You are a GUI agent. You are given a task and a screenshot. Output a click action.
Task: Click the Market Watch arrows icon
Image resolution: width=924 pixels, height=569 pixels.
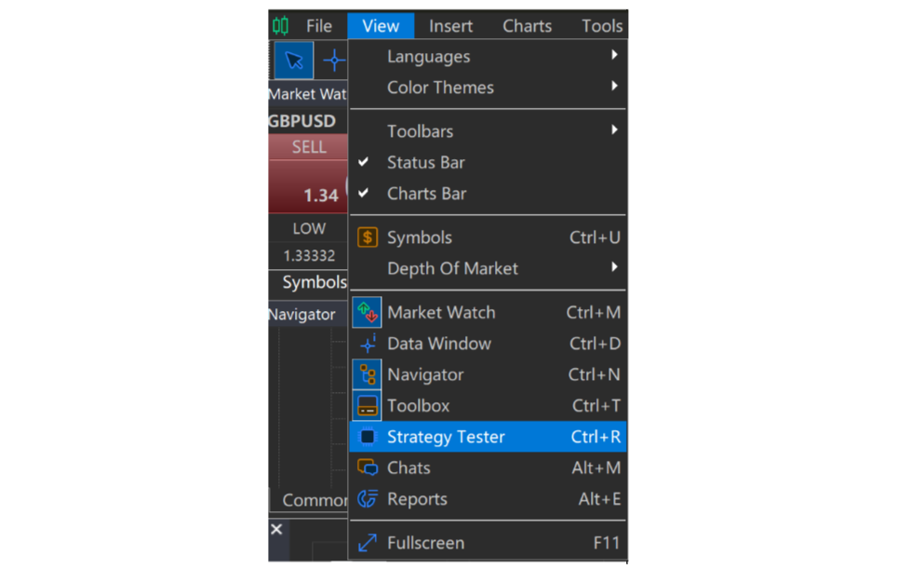[x=368, y=313]
